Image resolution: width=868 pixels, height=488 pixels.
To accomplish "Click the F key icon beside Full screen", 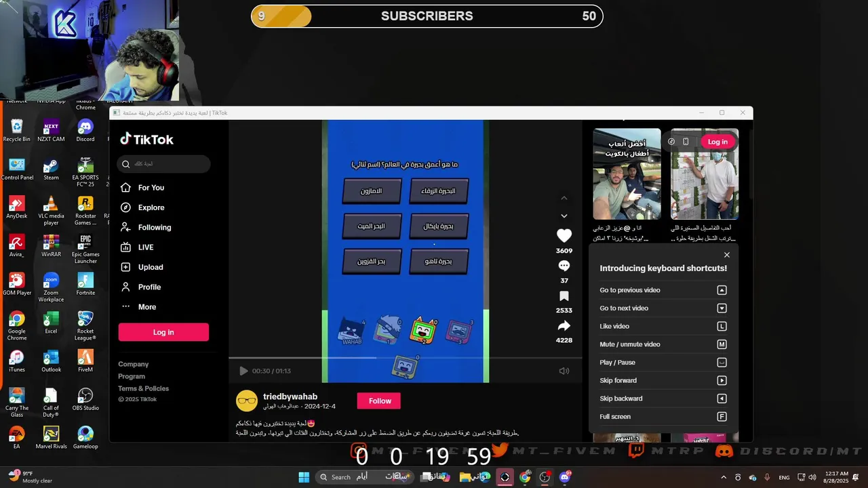I will (x=722, y=417).
